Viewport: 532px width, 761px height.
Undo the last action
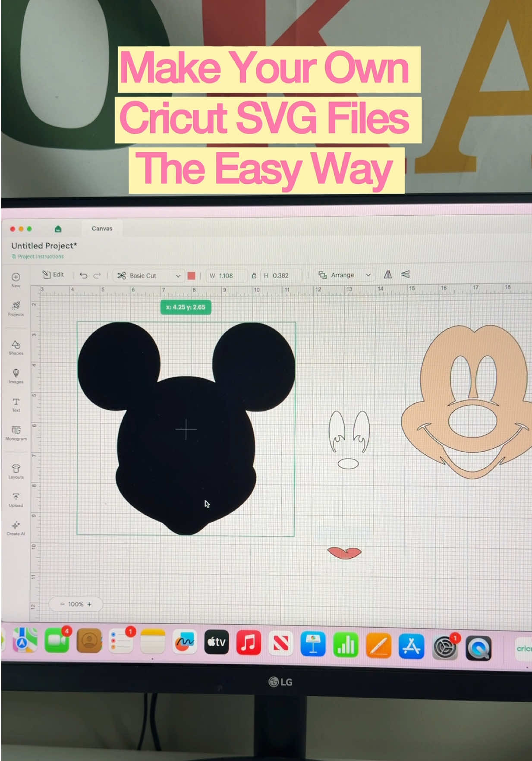coord(83,275)
